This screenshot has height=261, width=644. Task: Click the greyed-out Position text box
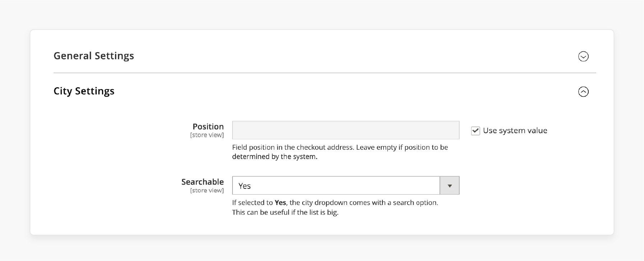pyautogui.click(x=345, y=130)
